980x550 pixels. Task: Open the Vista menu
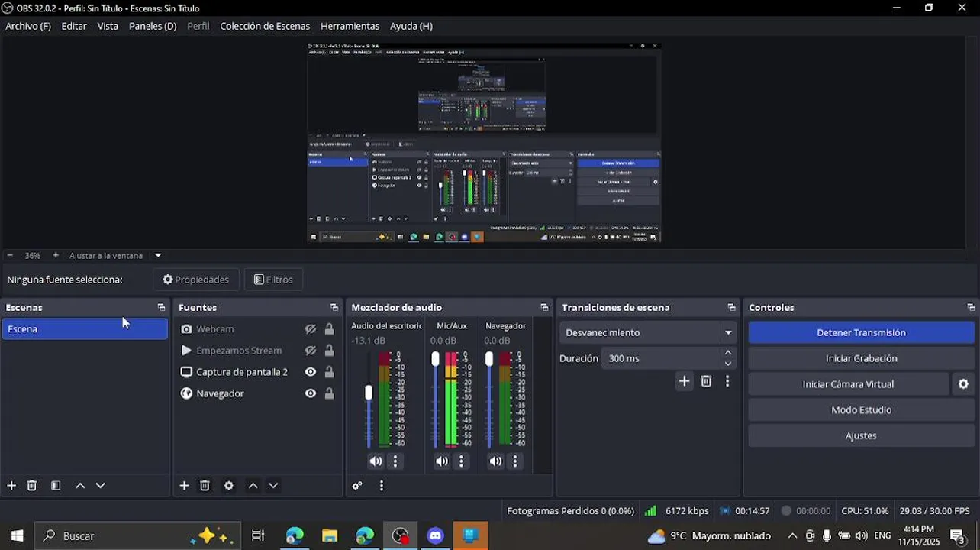108,26
